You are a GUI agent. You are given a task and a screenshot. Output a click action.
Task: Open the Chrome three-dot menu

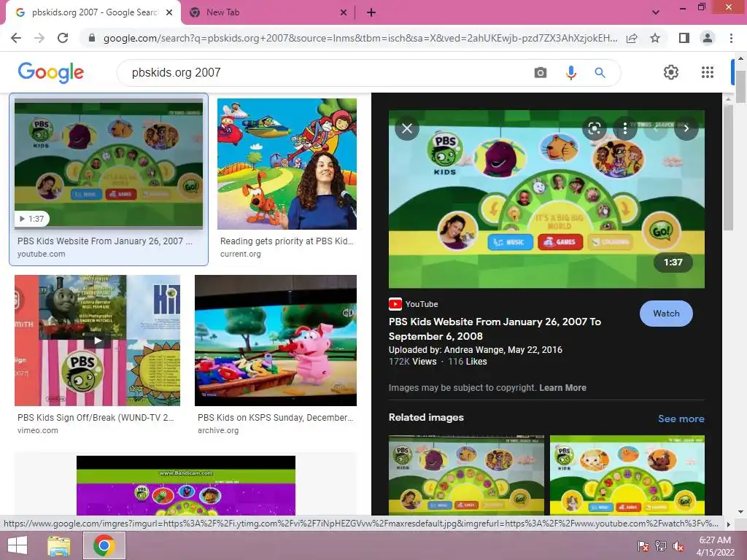point(731,38)
